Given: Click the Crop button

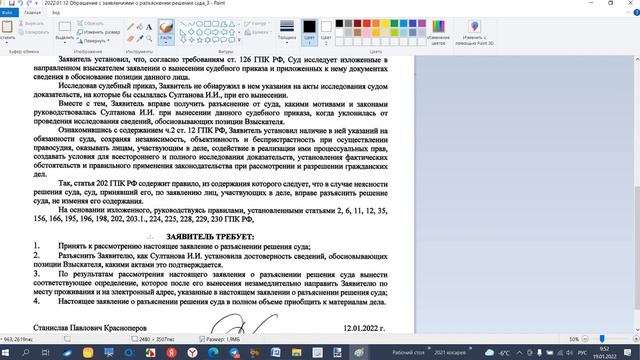Looking at the screenshot, I should (91, 23).
